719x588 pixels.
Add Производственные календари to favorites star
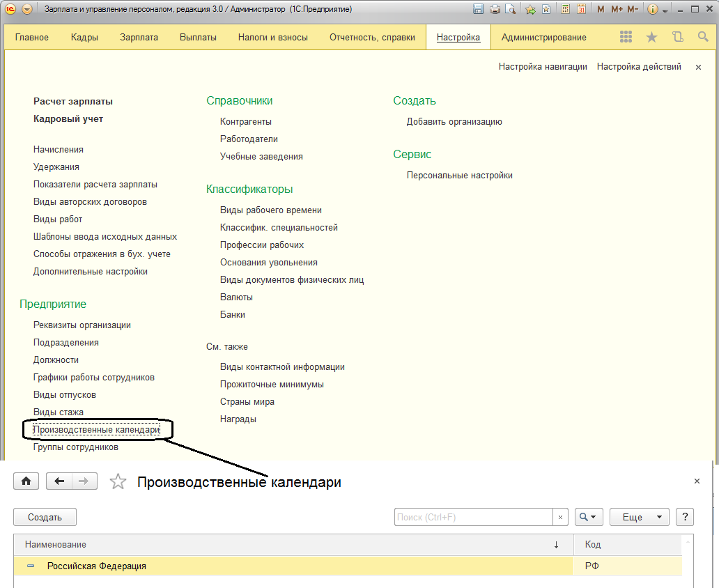[118, 482]
